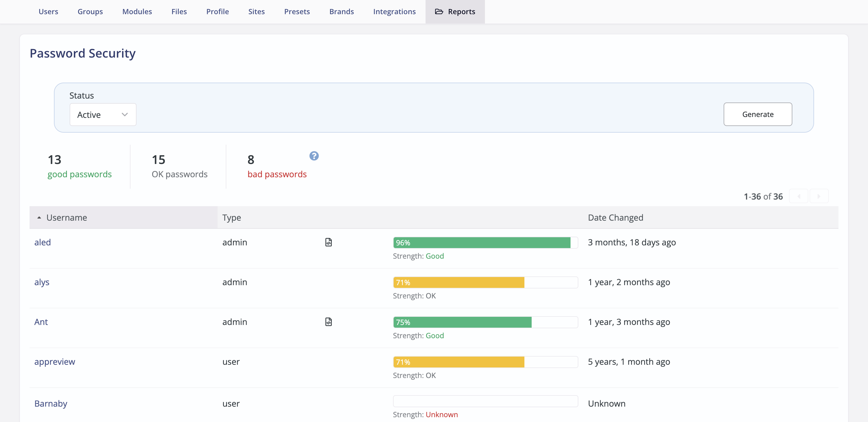Switch to the Users tab

click(x=48, y=11)
